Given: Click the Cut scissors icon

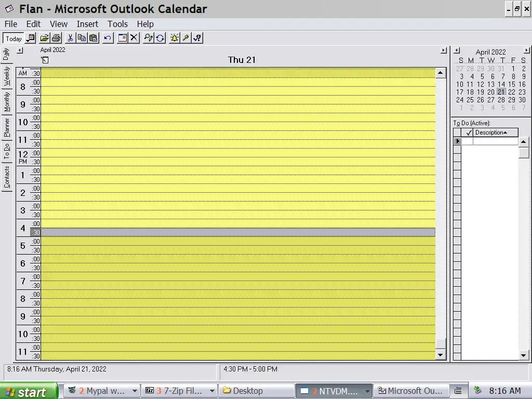Looking at the screenshot, I should coord(70,38).
